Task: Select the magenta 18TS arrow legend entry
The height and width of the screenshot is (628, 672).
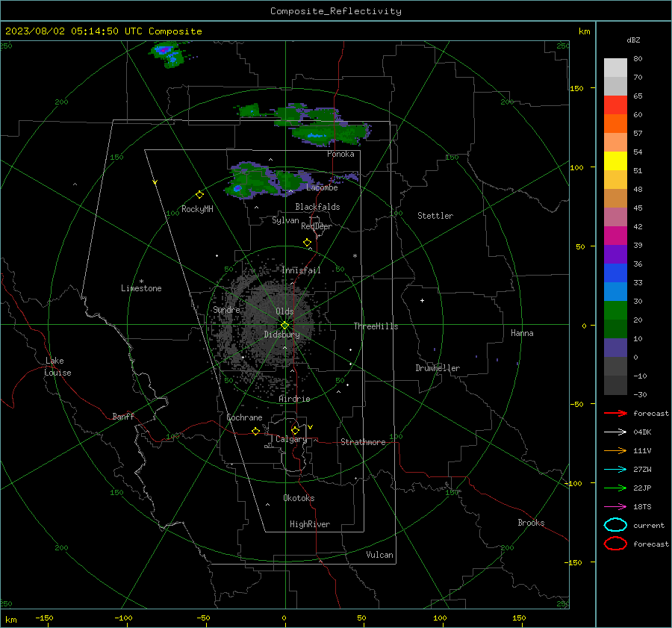Action: (615, 507)
